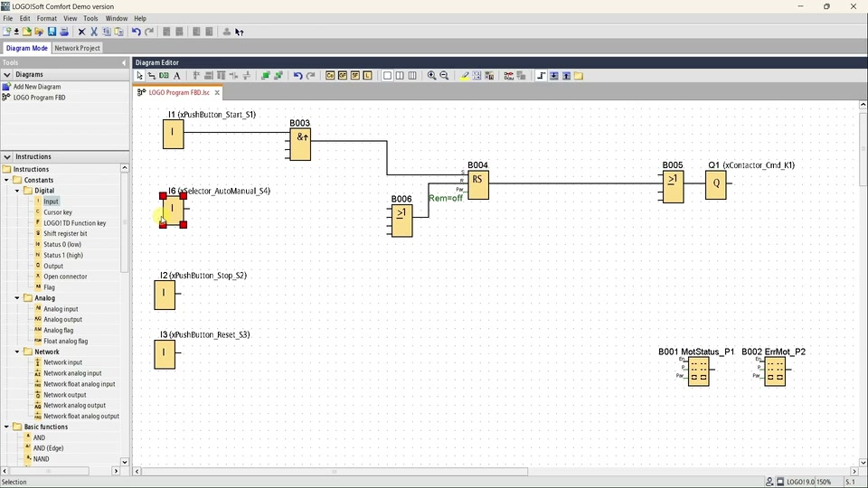Print the diagram using the printer icon
This screenshot has height=488, width=868.
64,32
